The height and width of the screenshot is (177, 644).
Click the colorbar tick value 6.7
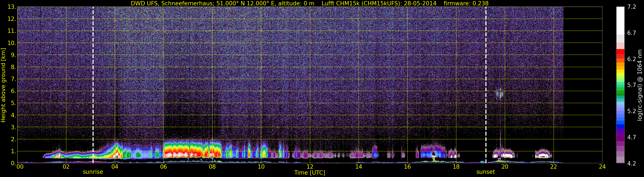pyautogui.click(x=632, y=33)
